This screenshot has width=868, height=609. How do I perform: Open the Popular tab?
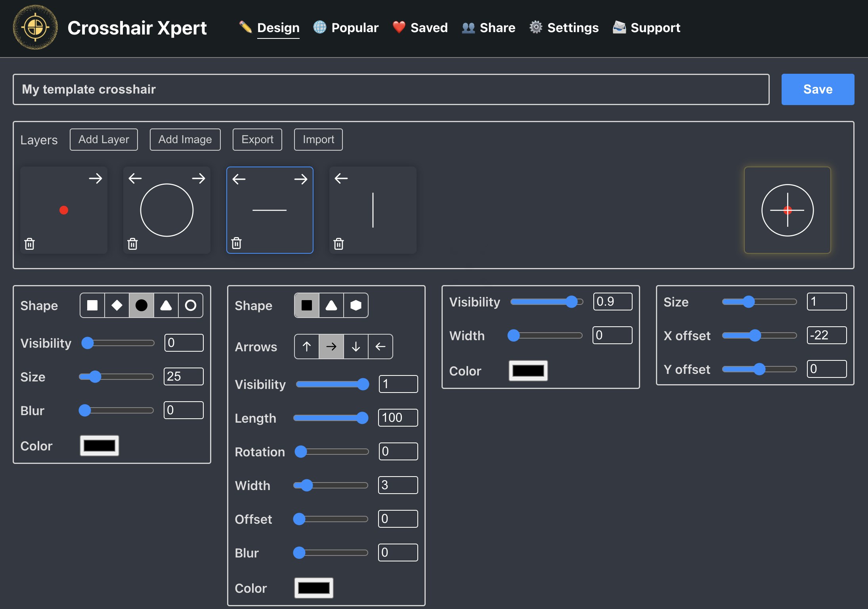point(354,28)
